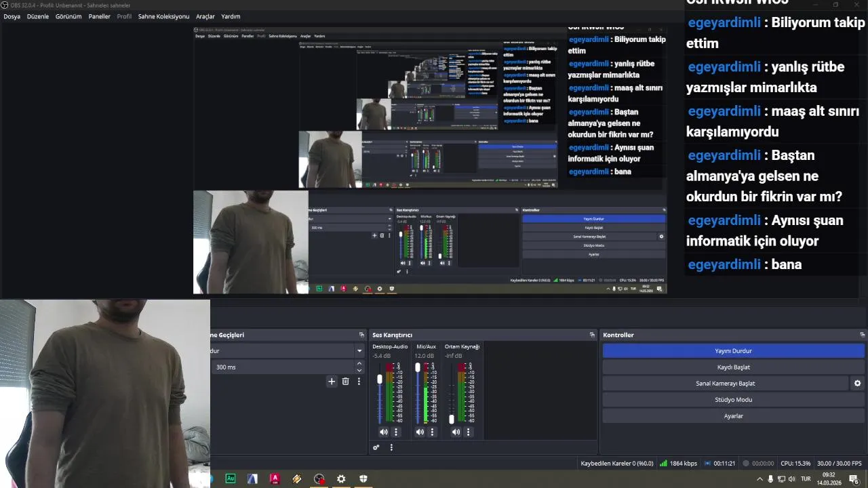Open Adobe Audition from the taskbar
The width and height of the screenshot is (868, 488).
231,479
